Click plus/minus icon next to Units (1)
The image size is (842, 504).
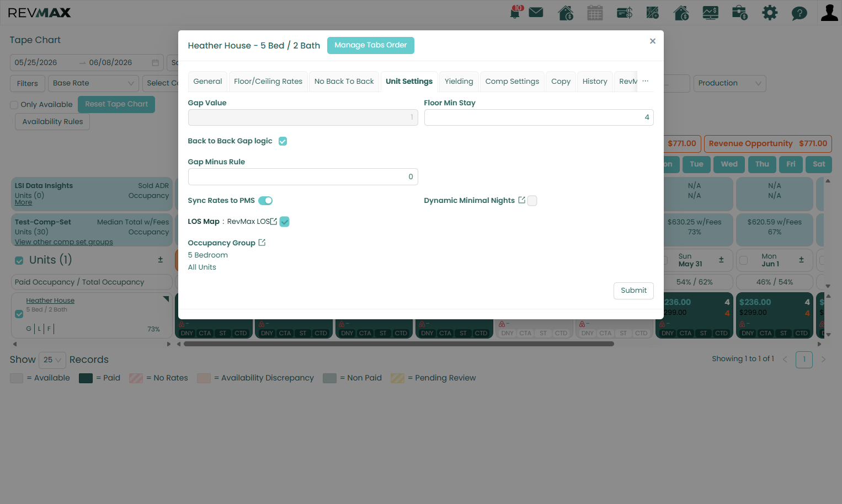[161, 259]
